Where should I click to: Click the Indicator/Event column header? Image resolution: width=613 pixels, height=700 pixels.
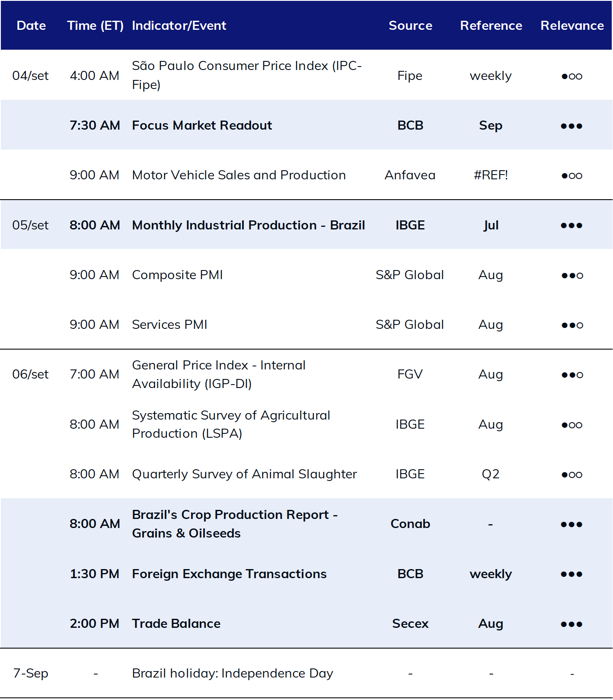coord(179,25)
